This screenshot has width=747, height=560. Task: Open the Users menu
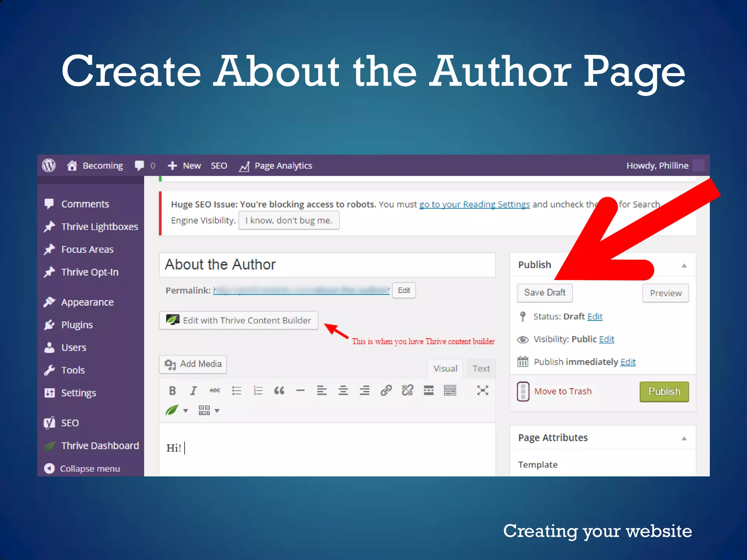point(91,347)
